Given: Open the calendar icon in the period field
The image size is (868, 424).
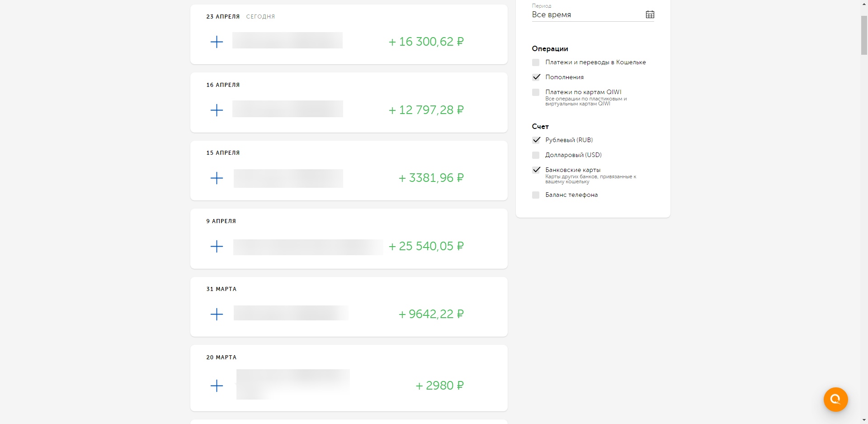Looking at the screenshot, I should click(x=650, y=14).
